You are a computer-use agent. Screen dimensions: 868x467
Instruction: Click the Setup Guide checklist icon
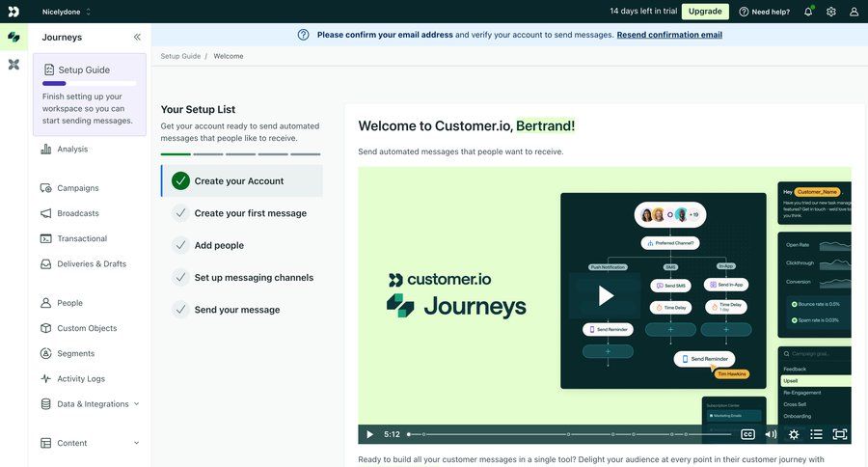tap(49, 69)
